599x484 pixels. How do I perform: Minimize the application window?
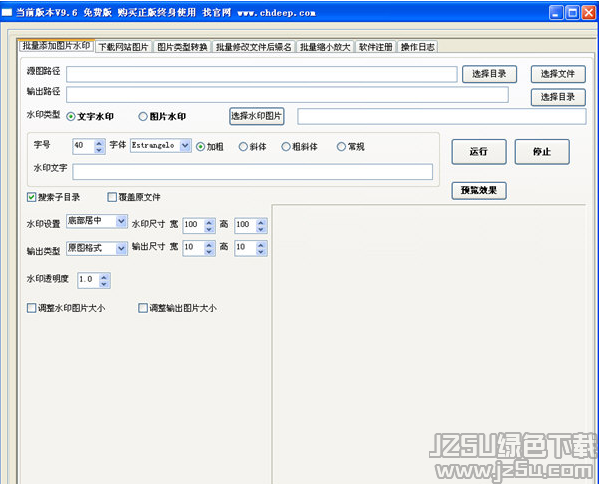556,13
